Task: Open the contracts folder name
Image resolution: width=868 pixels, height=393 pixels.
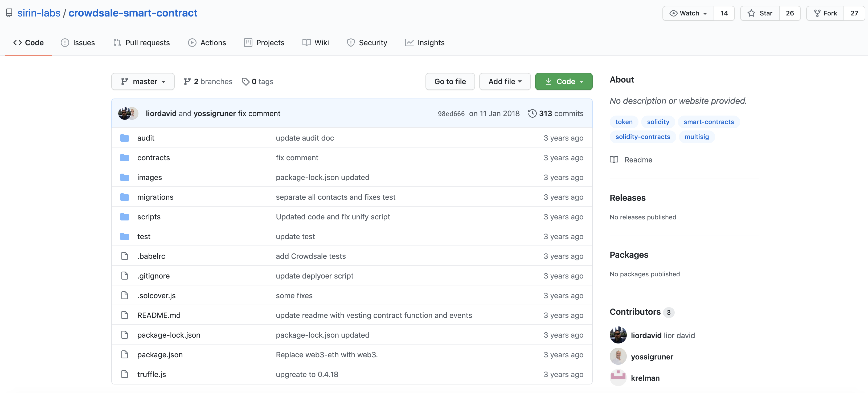Action: tap(153, 158)
